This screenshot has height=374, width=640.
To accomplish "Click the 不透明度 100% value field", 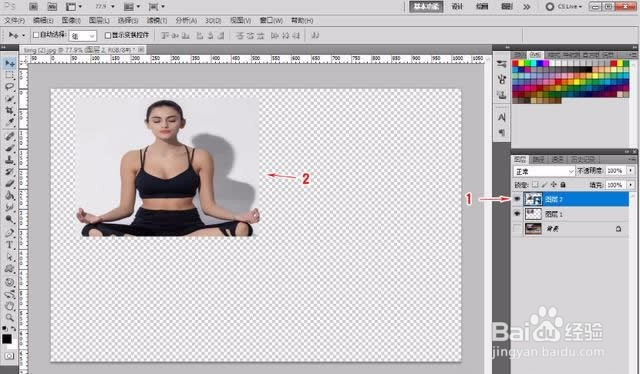I will click(615, 171).
